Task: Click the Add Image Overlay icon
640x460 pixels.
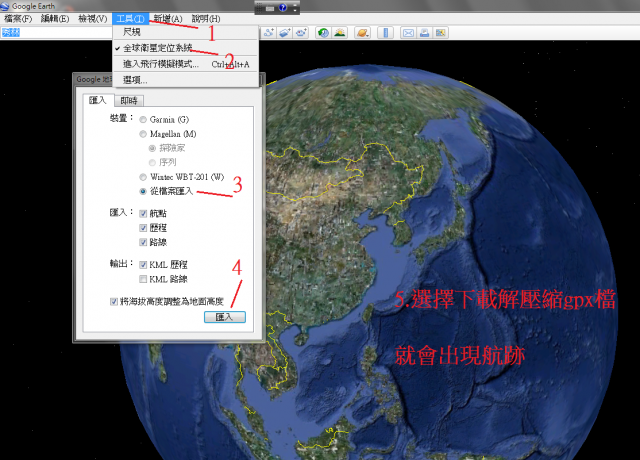Action: tap(284, 33)
